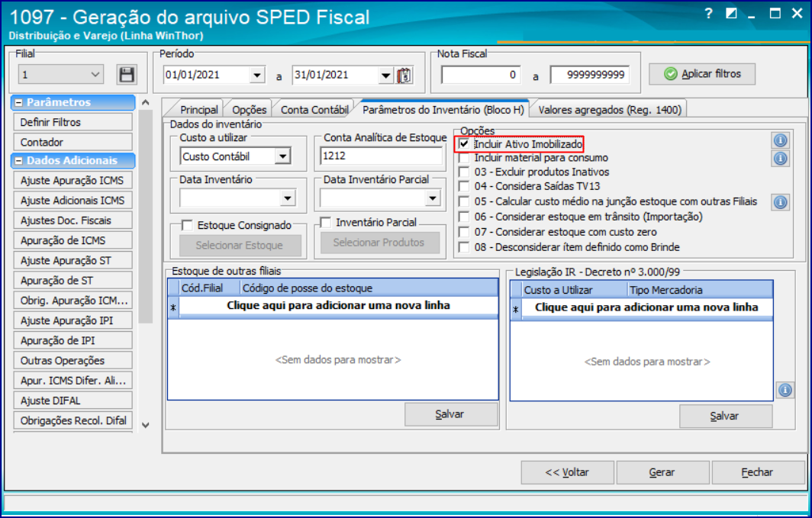Switch to the Principal tab

pos(199,110)
